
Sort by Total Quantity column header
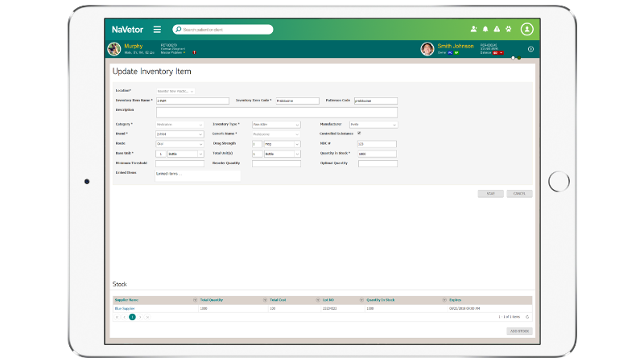[212, 300]
